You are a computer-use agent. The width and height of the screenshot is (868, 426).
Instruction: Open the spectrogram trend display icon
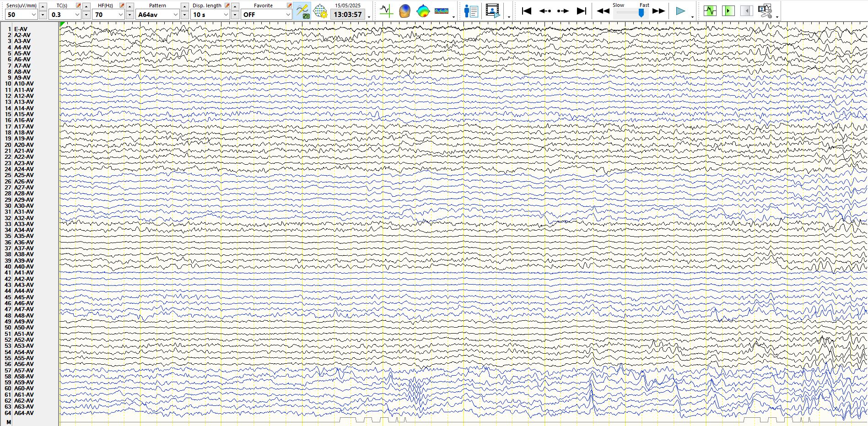441,11
